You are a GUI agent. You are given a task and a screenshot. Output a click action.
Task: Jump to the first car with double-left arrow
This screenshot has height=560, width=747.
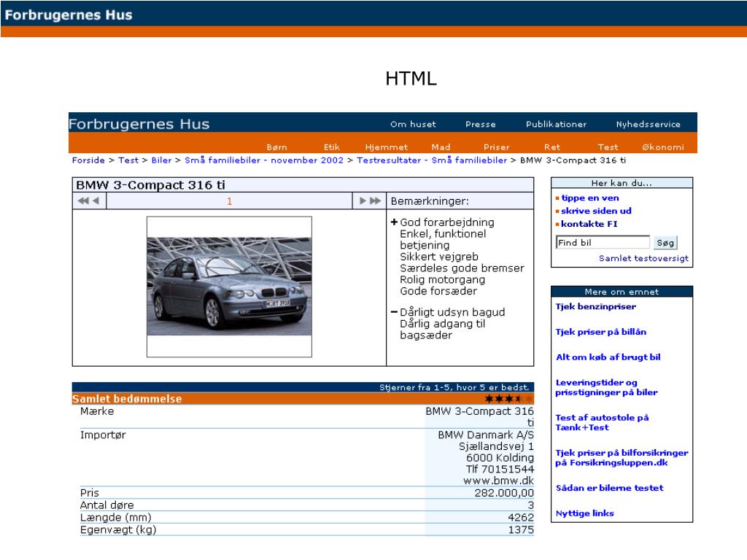click(83, 201)
